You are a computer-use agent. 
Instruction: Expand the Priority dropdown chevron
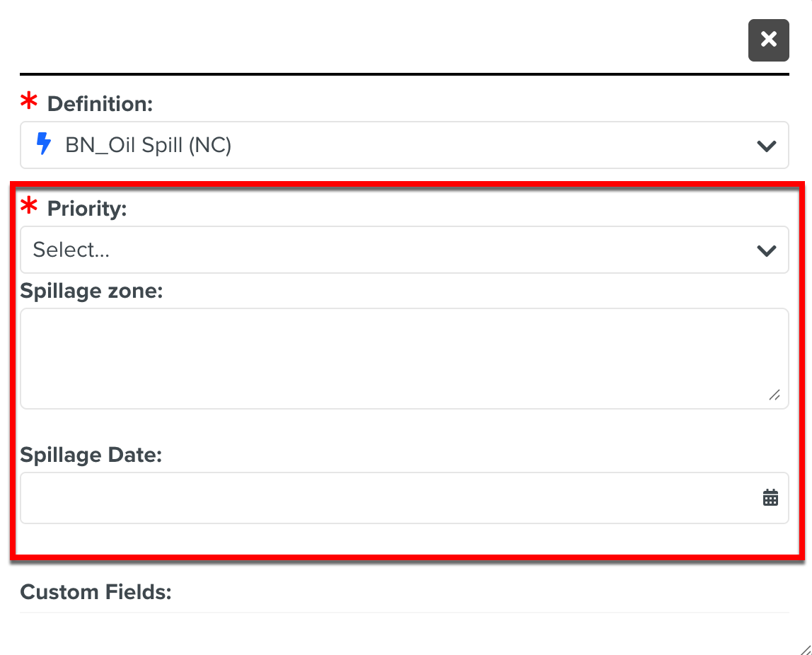[767, 250]
